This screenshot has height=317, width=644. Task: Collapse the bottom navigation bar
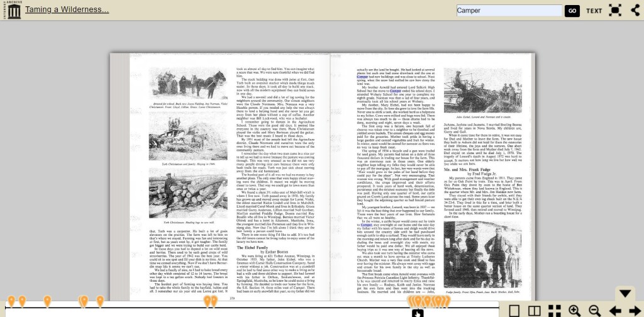pos(625,294)
